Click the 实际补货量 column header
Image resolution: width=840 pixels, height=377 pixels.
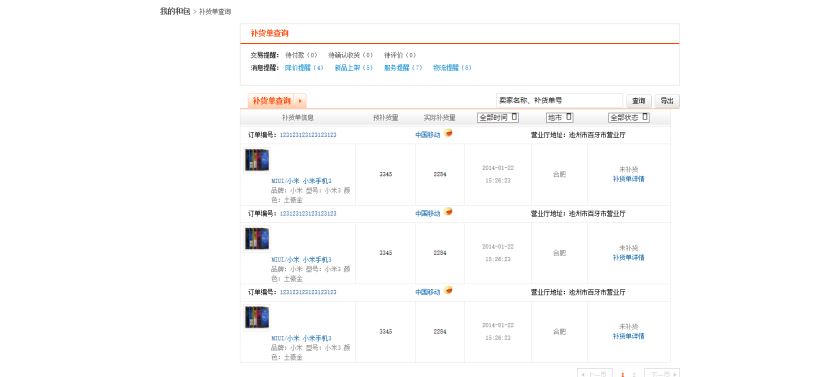(x=440, y=117)
